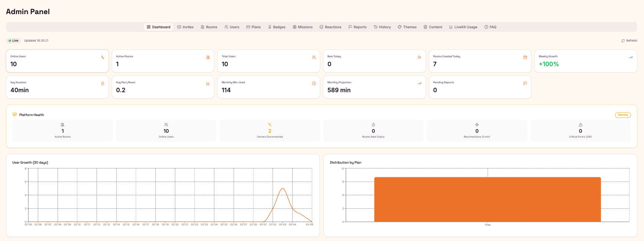Open the Dashboard tab
Image resolution: width=644 pixels, height=241 pixels.
[159, 27]
